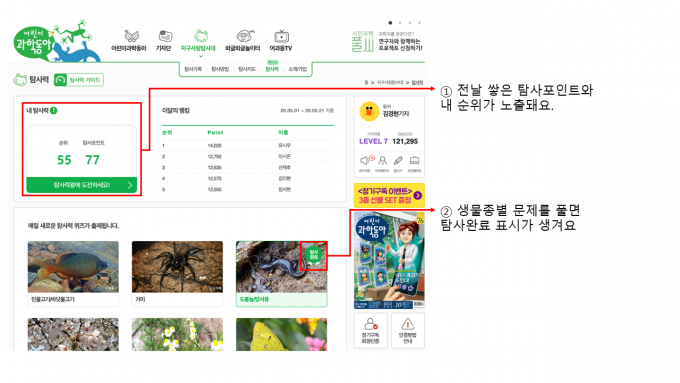Switch to the 탐사지도 submenu tab
This screenshot has width=680, height=383.
[x=247, y=69]
